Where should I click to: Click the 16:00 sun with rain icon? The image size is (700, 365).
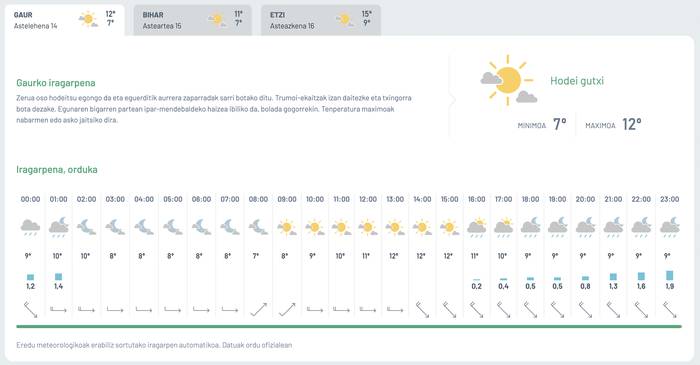click(x=476, y=227)
